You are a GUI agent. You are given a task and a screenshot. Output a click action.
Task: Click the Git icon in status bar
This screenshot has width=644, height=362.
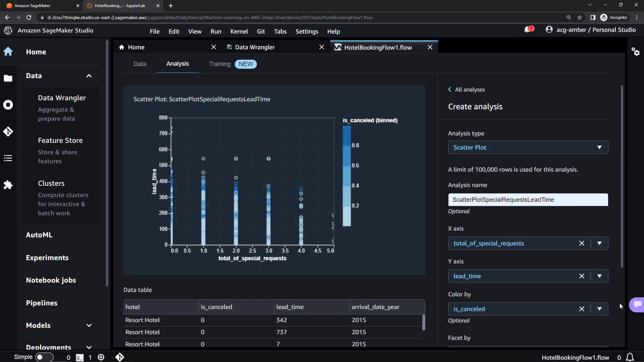tap(120, 357)
